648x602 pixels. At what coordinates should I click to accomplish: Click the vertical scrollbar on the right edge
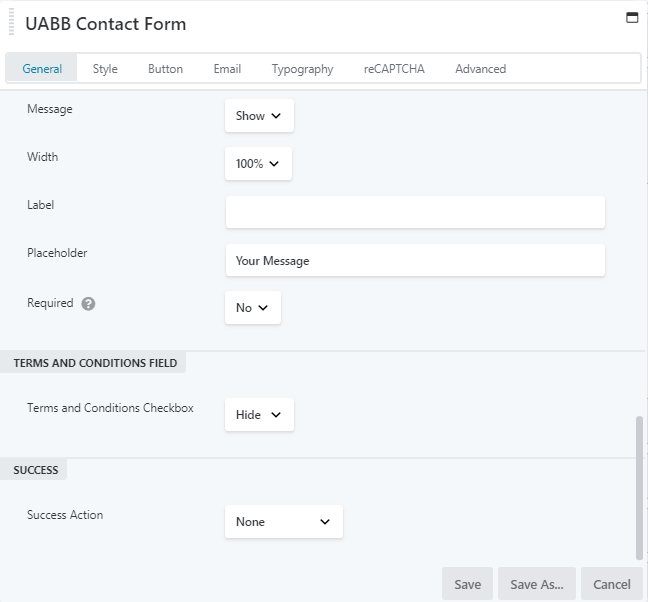(640, 485)
